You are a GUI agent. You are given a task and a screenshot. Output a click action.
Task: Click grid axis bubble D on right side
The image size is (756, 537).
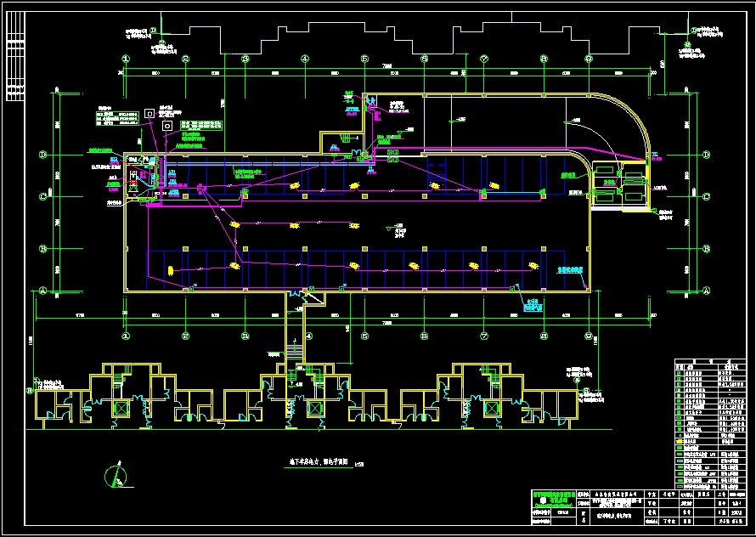(705, 155)
